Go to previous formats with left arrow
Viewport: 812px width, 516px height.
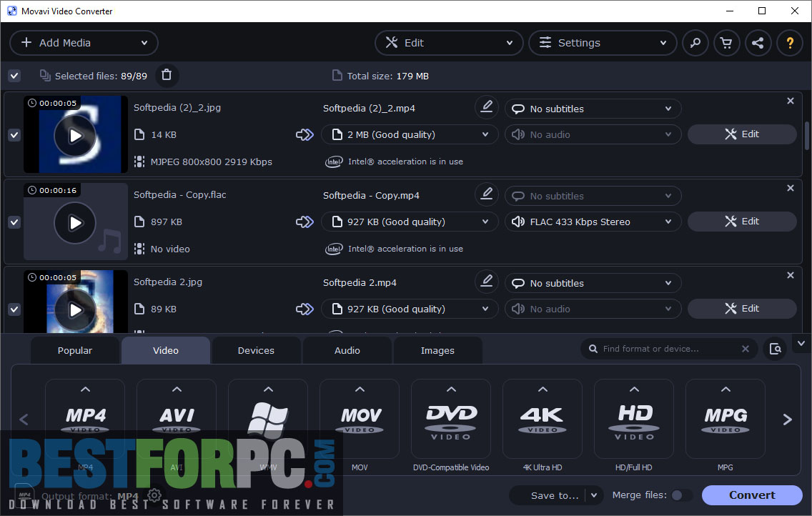tap(24, 420)
